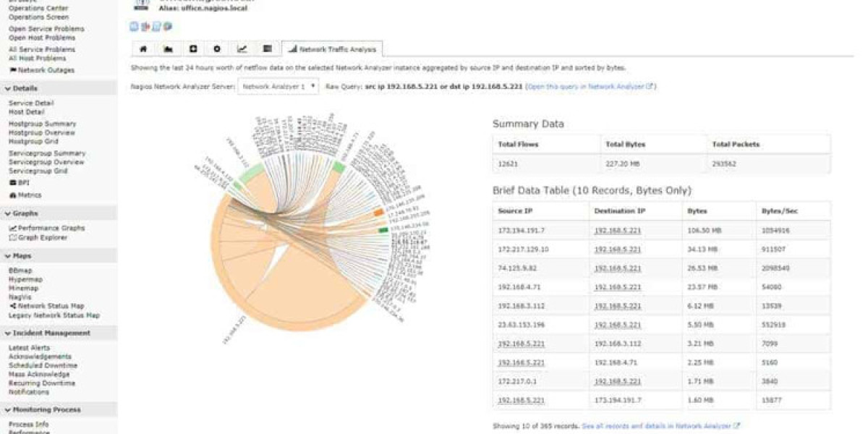This screenshot has height=434, width=868.
Task: Open the Network Analyzer Server dropdown
Action: [x=278, y=86]
